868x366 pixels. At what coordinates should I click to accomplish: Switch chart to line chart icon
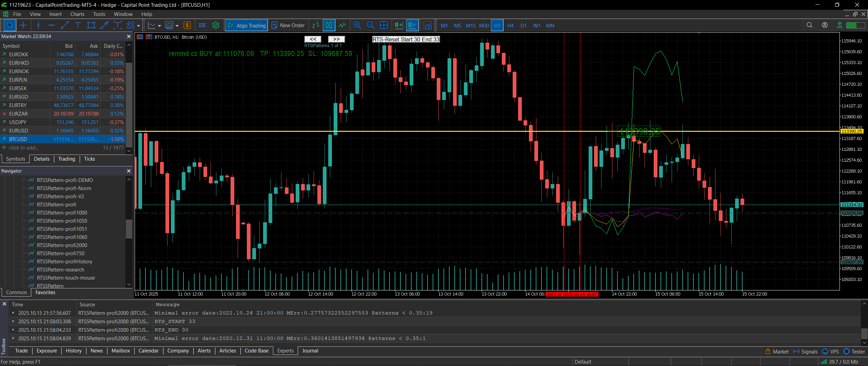coord(342,25)
